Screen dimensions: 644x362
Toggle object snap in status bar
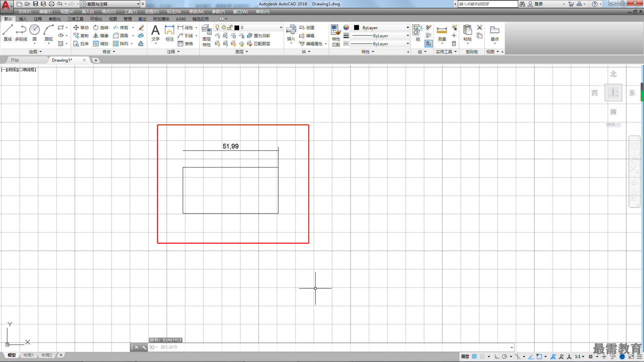click(539, 357)
